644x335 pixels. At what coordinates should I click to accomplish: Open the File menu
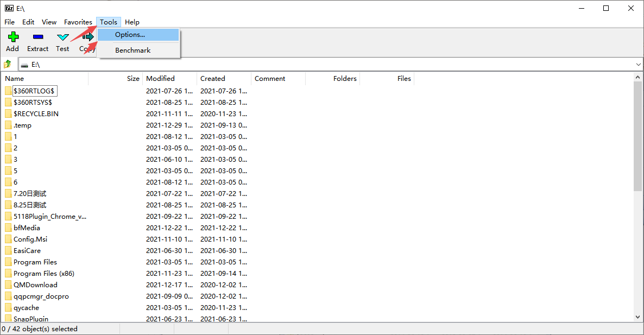(x=9, y=22)
